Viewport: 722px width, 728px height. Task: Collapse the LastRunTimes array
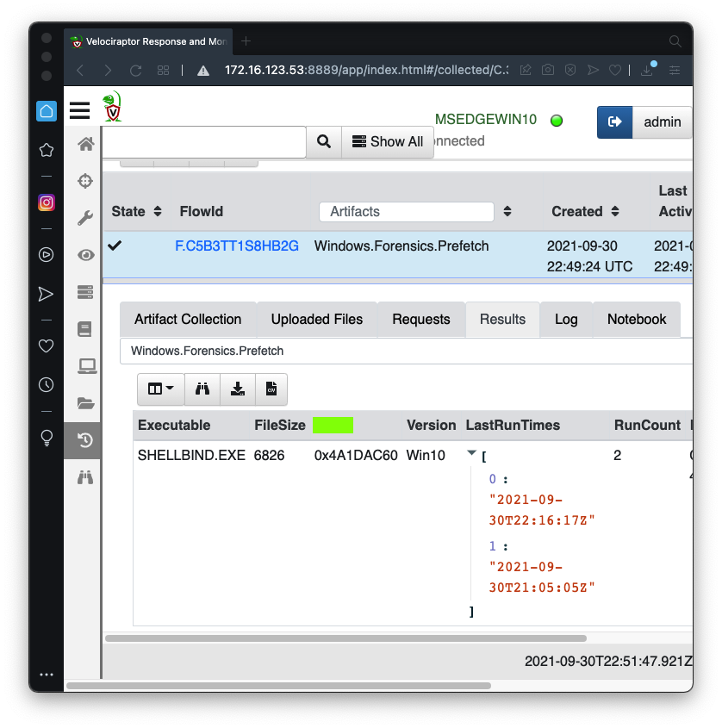pyautogui.click(x=471, y=452)
